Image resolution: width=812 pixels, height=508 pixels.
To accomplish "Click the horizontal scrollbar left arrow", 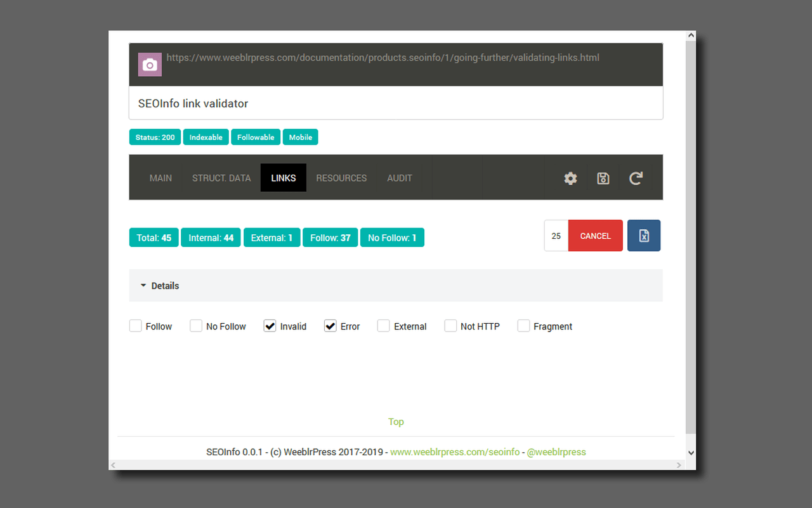I will tap(114, 465).
